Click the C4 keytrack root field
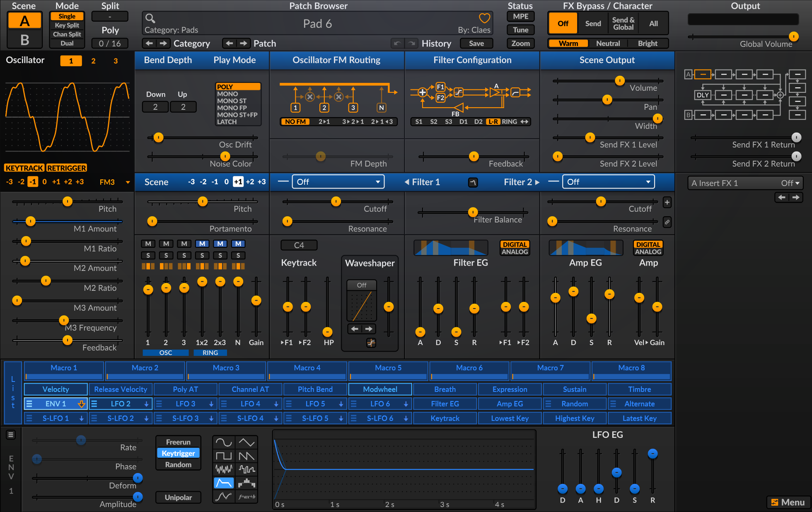The image size is (812, 512). point(299,245)
